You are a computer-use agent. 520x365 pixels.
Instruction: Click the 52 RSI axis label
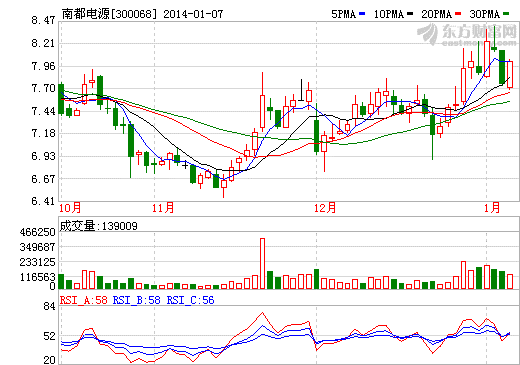[x=49, y=336]
